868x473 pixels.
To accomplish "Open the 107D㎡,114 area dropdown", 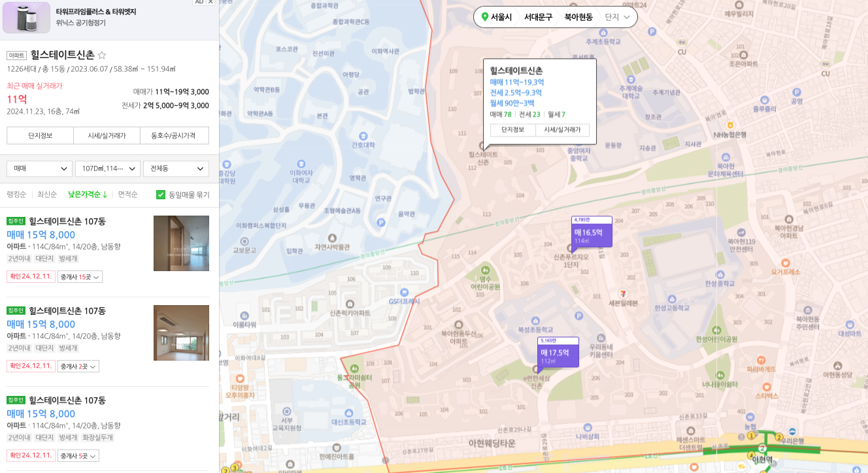I will 108,169.
